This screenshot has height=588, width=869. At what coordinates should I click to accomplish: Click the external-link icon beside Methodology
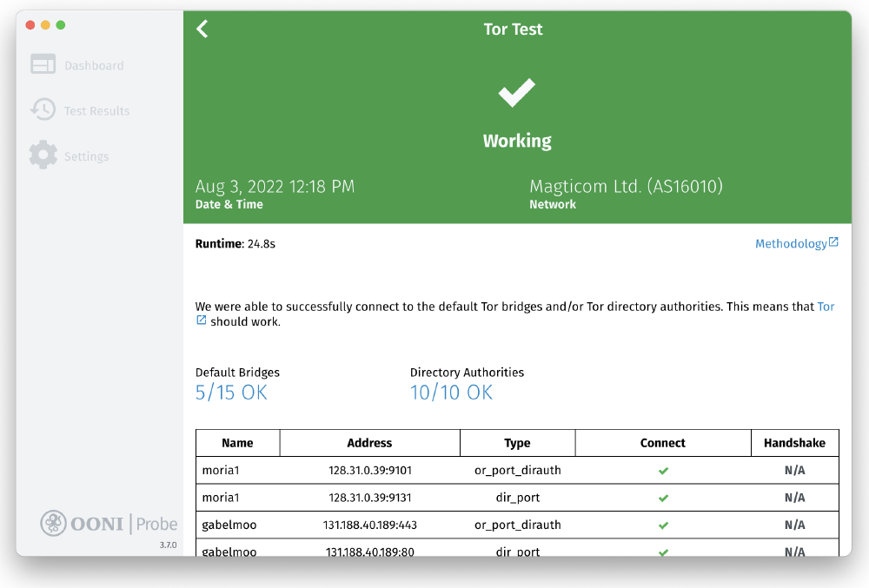pyautogui.click(x=833, y=242)
